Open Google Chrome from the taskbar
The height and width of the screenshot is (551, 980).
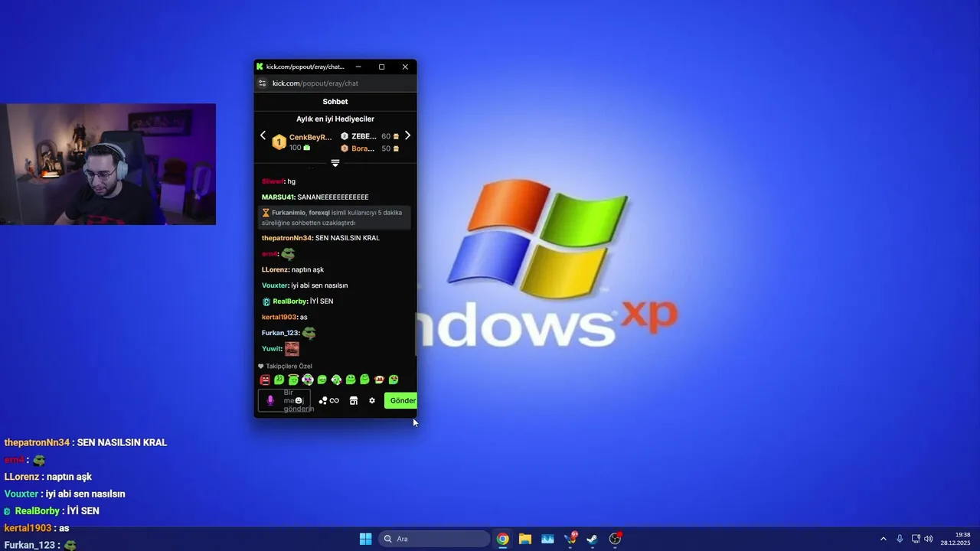(x=502, y=539)
